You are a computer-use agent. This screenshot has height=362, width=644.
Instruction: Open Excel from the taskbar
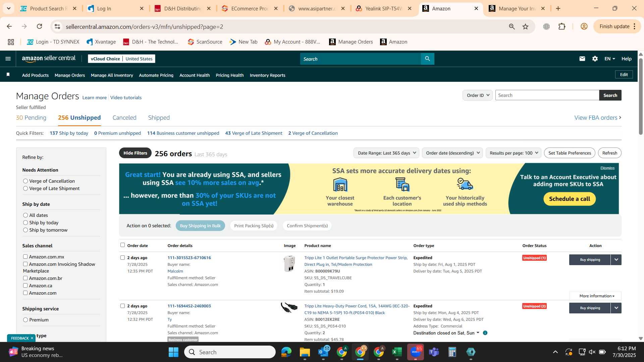[x=397, y=352]
